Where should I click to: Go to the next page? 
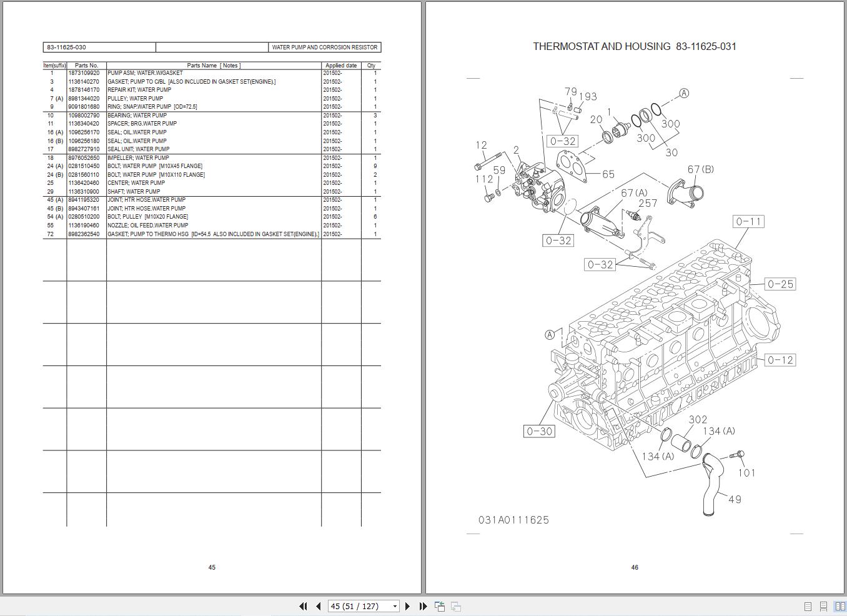(x=407, y=606)
